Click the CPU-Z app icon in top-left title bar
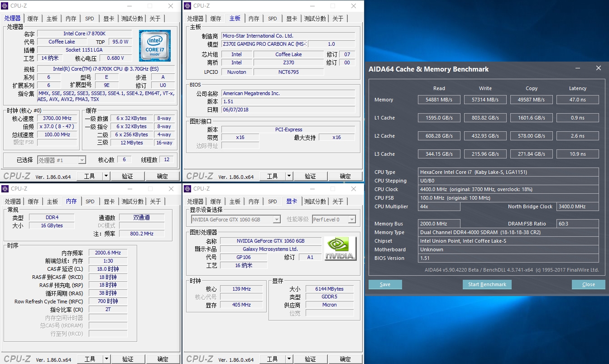 pyautogui.click(x=5, y=5)
